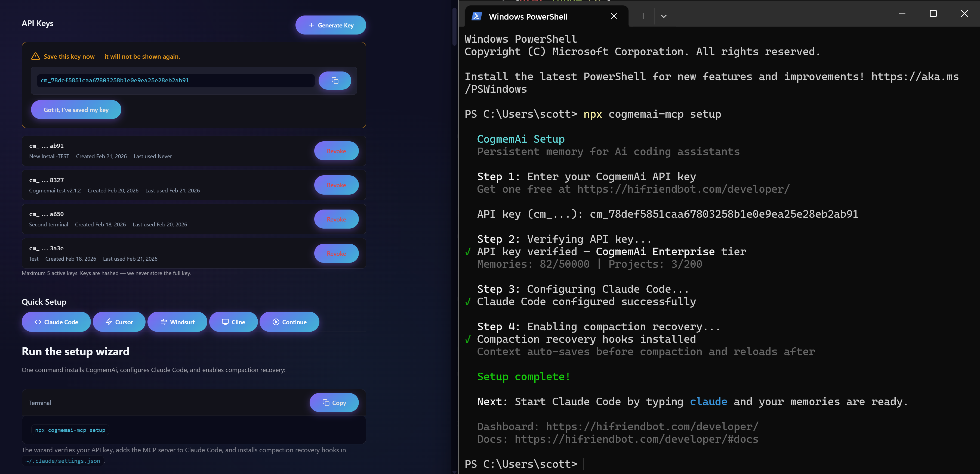
Task: Open the Cline setup tab
Action: pos(233,322)
